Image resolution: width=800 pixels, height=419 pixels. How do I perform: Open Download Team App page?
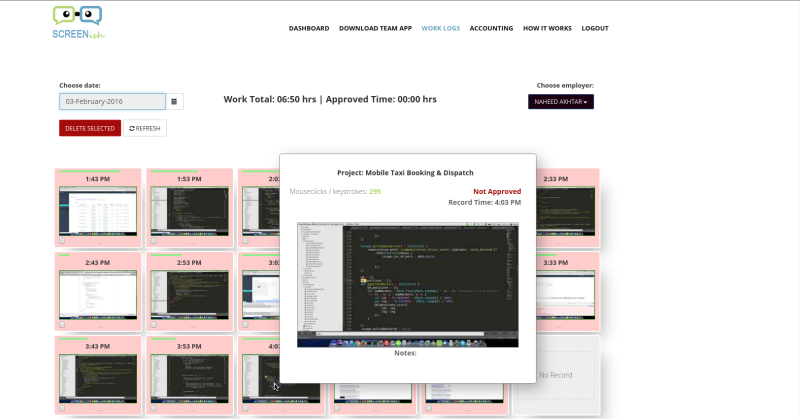(x=376, y=29)
